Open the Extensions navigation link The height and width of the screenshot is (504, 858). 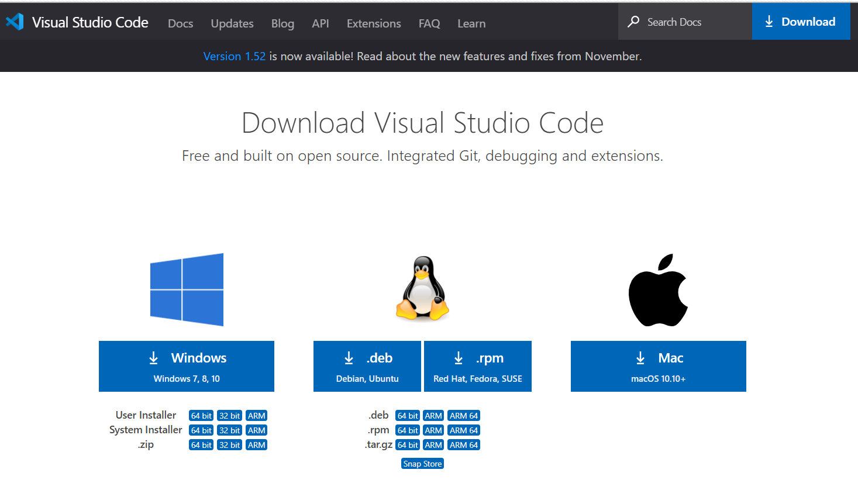[x=374, y=23]
